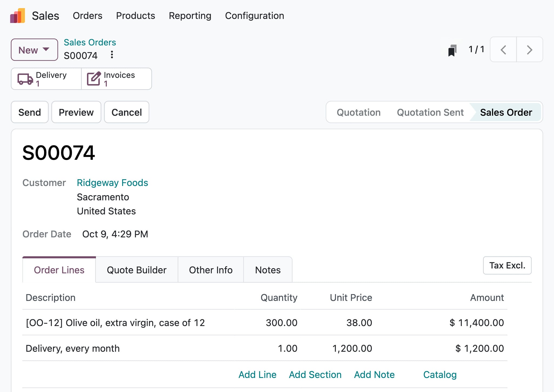Open the product Catalog link

click(440, 375)
